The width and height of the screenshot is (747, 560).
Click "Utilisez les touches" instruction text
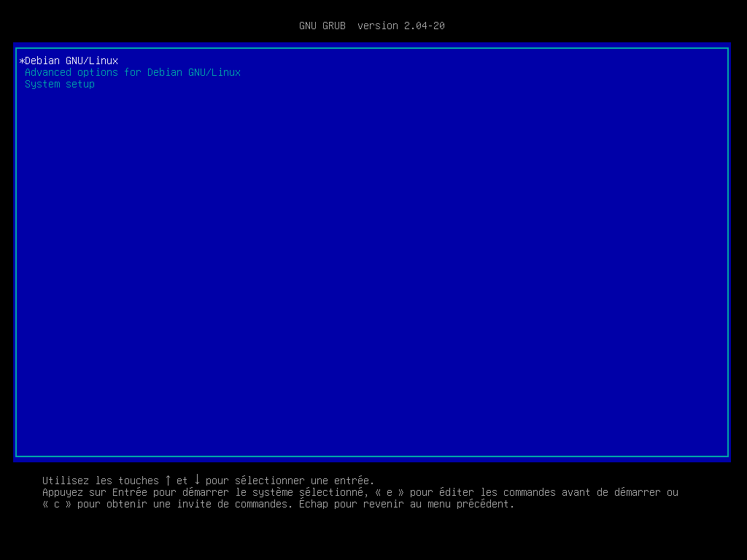[101, 481]
